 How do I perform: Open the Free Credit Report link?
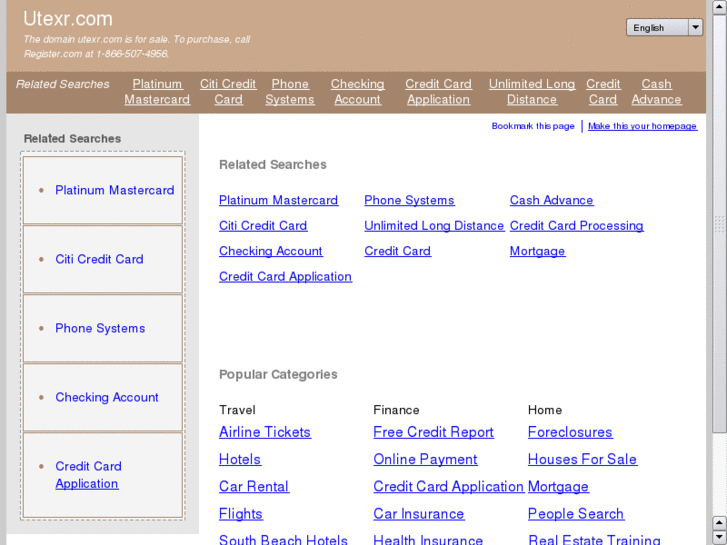click(x=434, y=432)
